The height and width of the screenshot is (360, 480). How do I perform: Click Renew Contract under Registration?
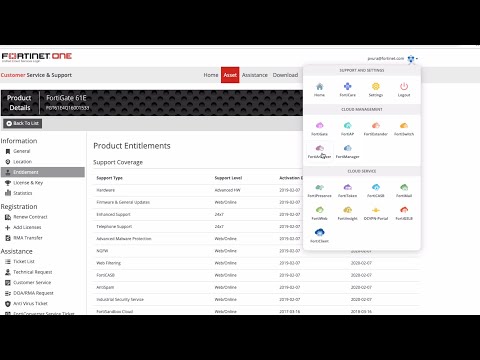point(26,217)
